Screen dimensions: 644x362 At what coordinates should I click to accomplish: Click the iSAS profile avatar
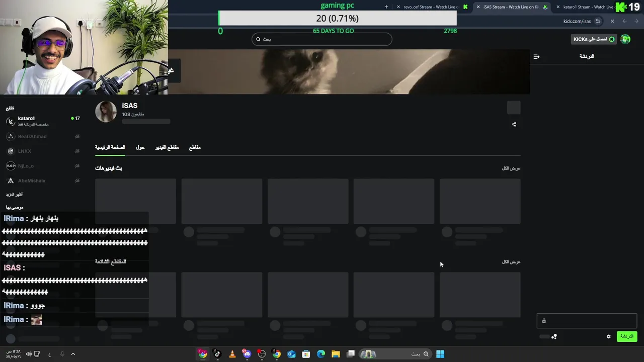(106, 112)
